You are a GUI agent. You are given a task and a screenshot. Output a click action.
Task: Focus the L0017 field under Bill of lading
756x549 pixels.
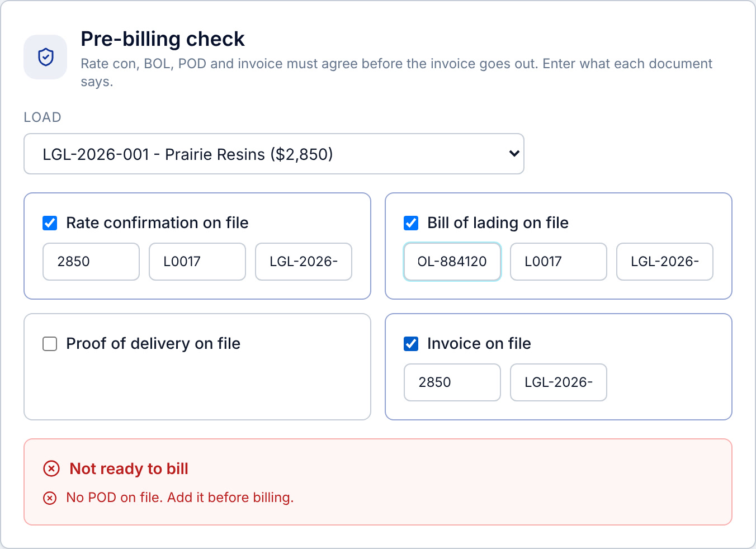[559, 262]
